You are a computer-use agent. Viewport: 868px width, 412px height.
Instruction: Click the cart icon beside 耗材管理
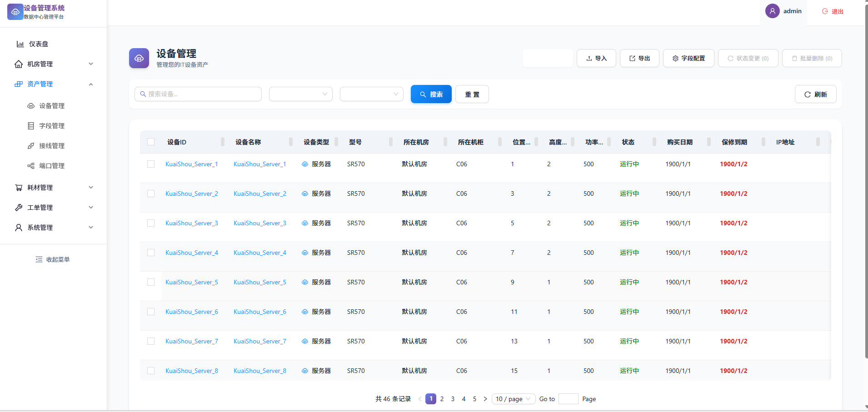tap(19, 188)
